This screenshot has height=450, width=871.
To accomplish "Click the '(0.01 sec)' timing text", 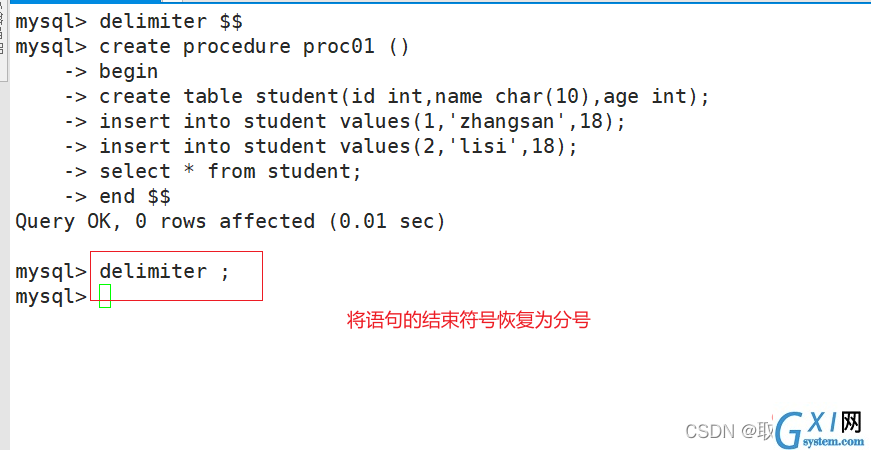I will [x=386, y=222].
